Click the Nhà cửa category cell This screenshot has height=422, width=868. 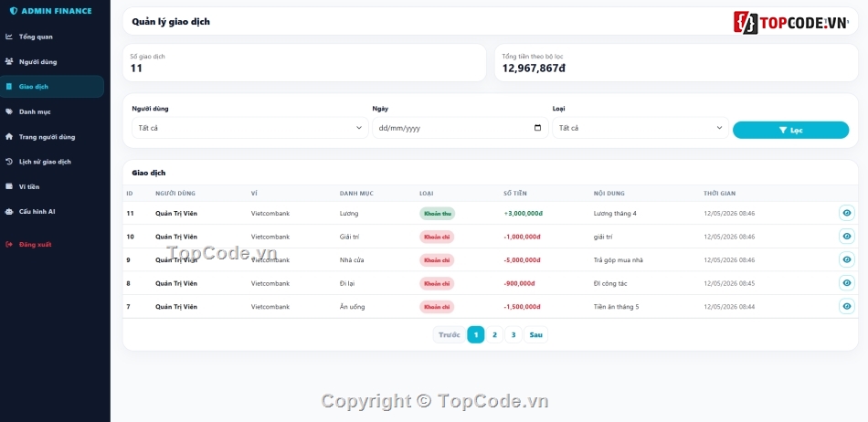click(x=352, y=260)
